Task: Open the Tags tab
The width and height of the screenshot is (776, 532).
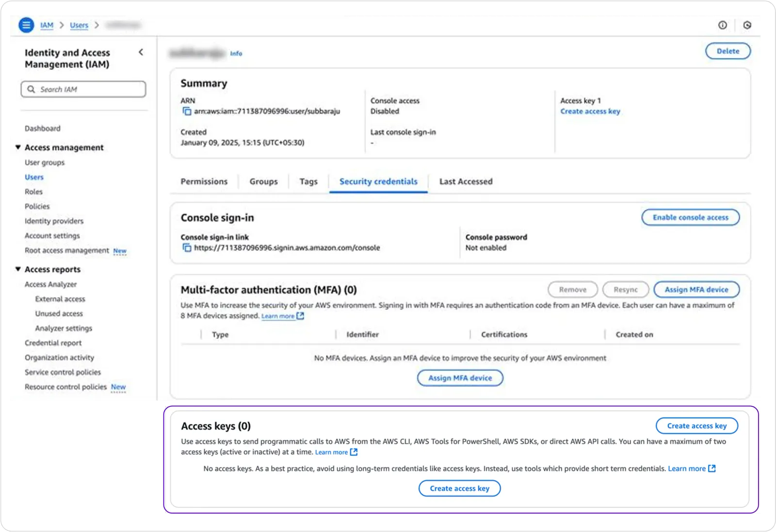Action: (x=308, y=181)
